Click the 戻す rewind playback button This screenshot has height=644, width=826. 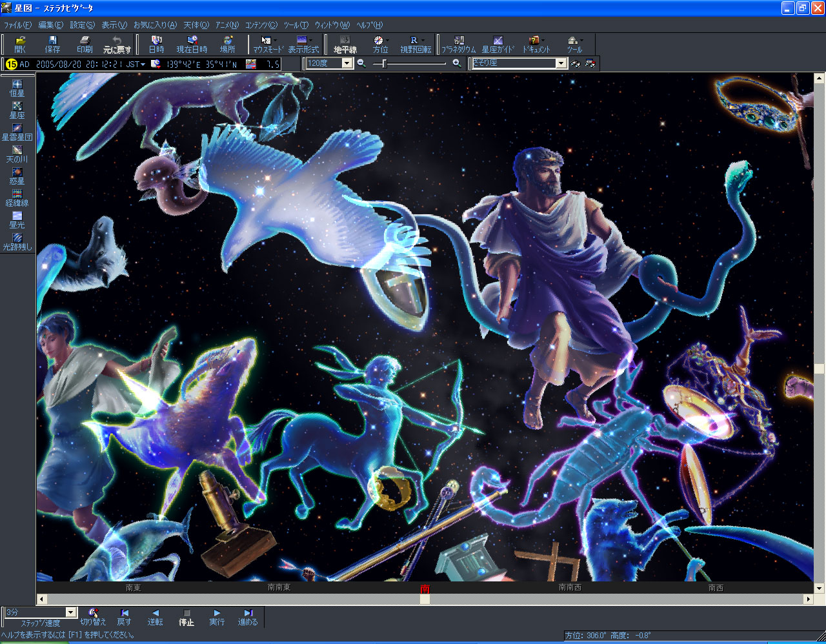coord(124,617)
